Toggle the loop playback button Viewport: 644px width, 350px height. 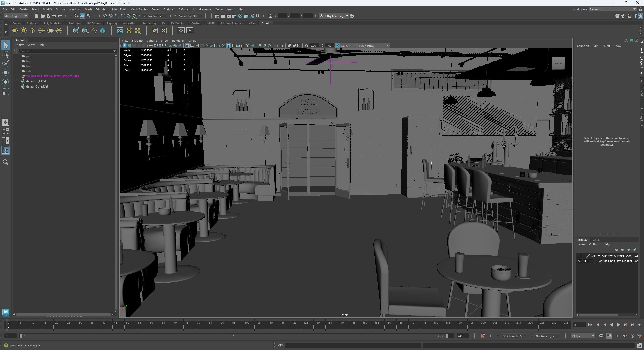[601, 336]
